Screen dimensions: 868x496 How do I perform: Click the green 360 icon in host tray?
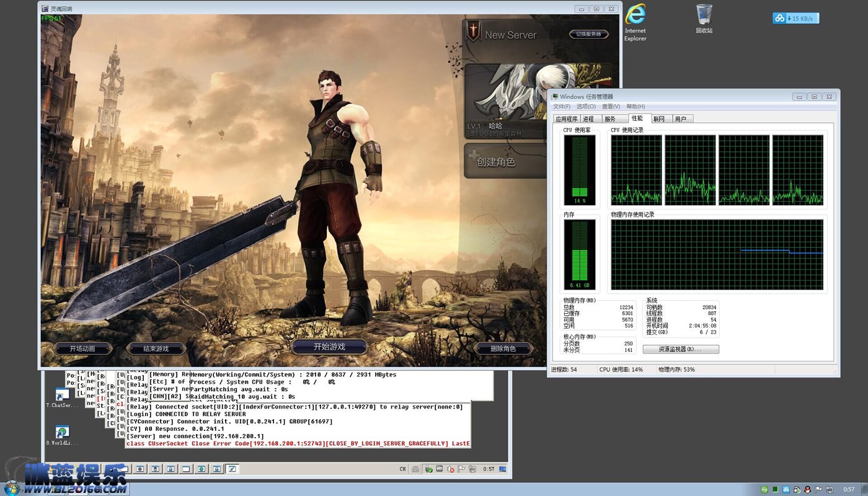point(764,489)
